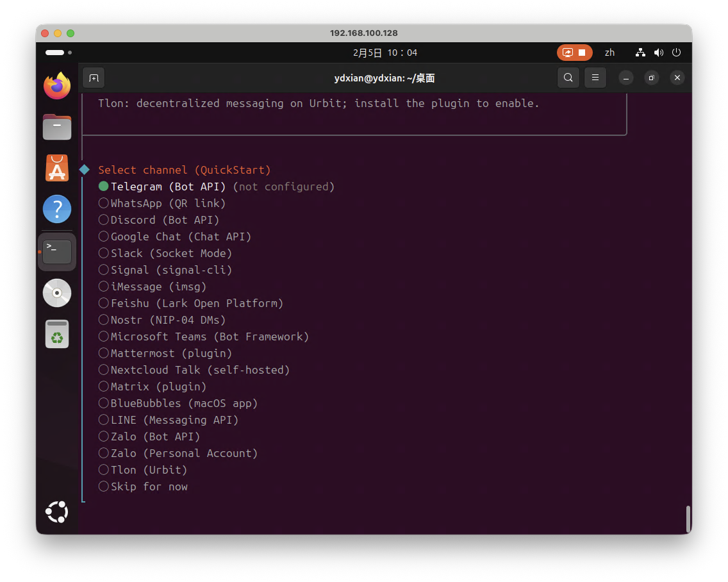Select the Skip for now option
Screen dimensions: 728x582
coord(104,486)
